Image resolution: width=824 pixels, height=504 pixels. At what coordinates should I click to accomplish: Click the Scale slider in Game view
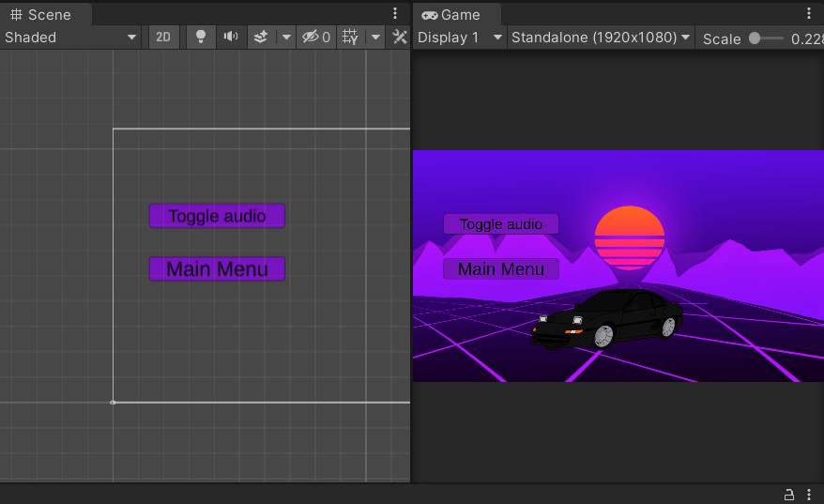click(x=766, y=38)
